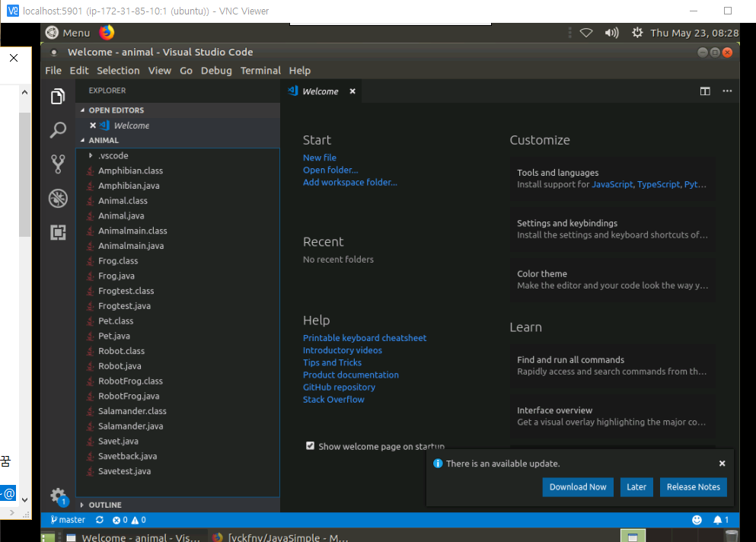Expand the .vscode folder
The width and height of the screenshot is (756, 542).
click(x=91, y=155)
